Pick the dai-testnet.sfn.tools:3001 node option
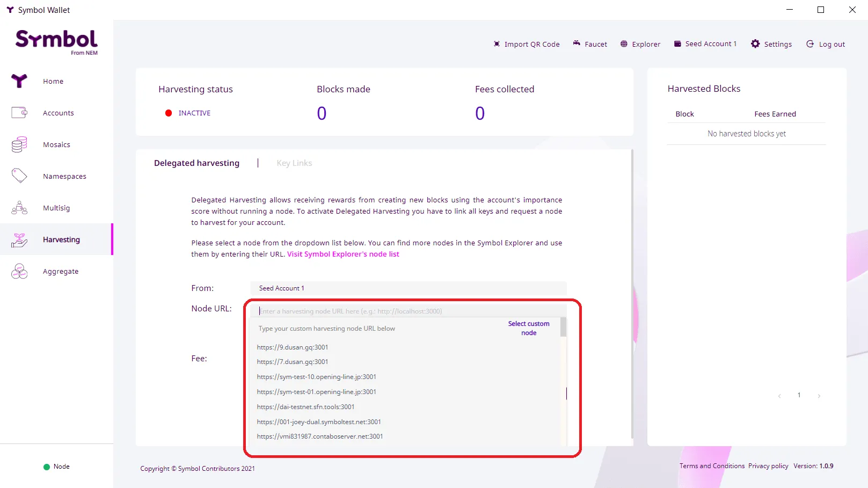 click(305, 407)
